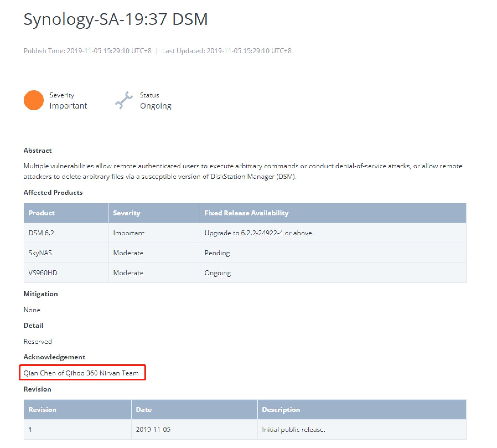Select the VS960HD product cell
The width and height of the screenshot is (497, 448).
pyautogui.click(x=43, y=273)
